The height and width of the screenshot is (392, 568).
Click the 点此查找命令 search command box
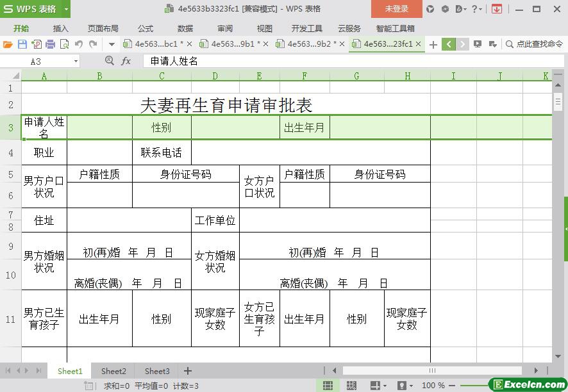pyautogui.click(x=534, y=44)
